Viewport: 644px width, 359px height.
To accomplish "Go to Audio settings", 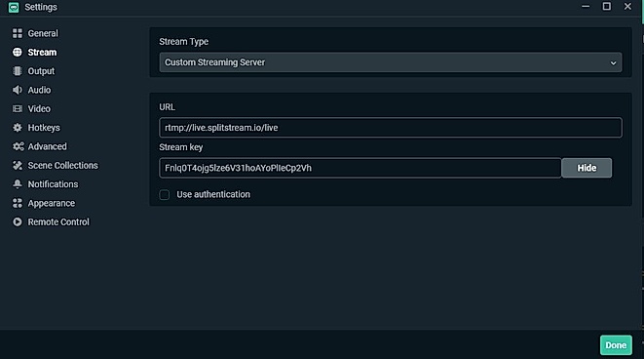I will [x=39, y=90].
